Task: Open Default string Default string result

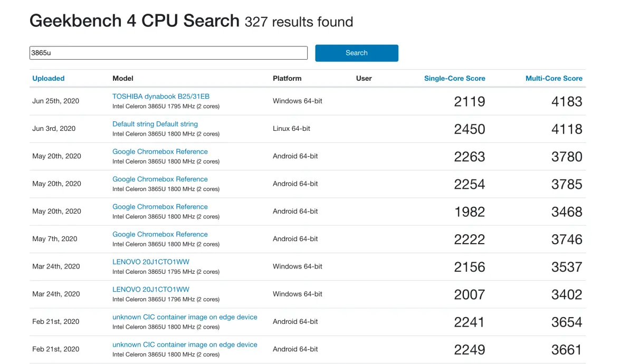Action: coord(155,124)
